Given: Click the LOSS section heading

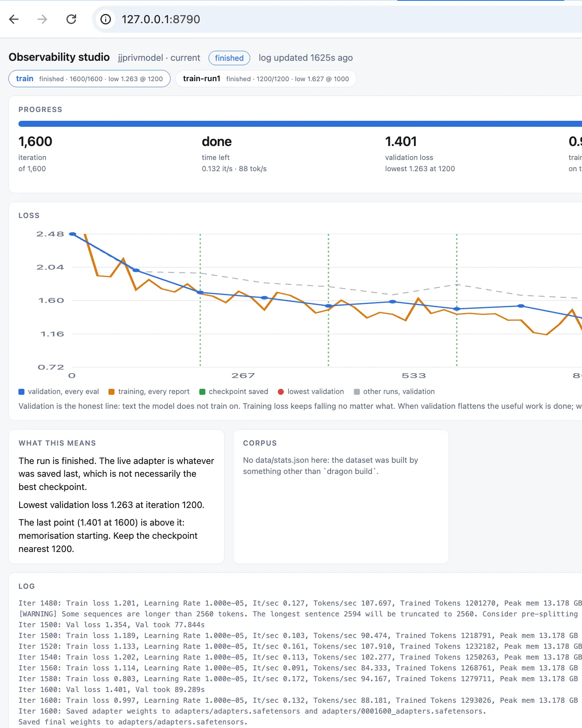Looking at the screenshot, I should [29, 216].
